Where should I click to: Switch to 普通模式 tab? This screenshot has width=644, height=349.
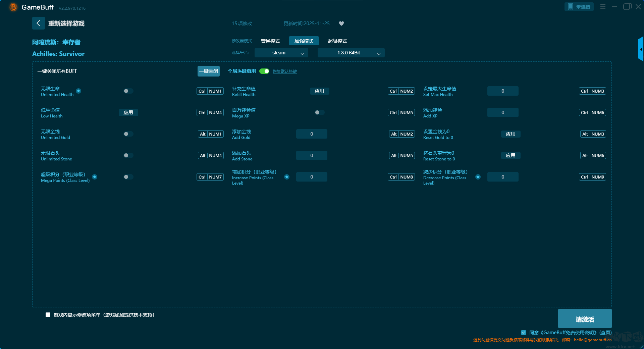pyautogui.click(x=270, y=41)
